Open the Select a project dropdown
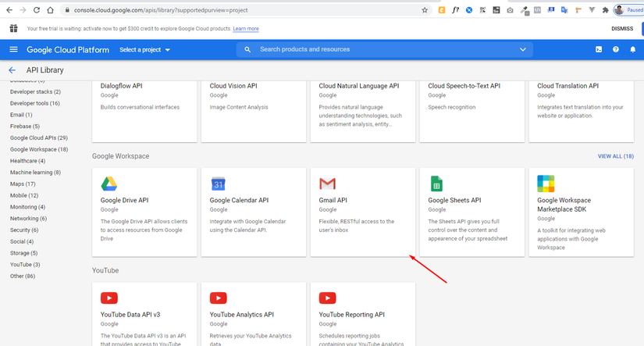Image resolution: width=644 pixels, height=346 pixels. pos(144,50)
